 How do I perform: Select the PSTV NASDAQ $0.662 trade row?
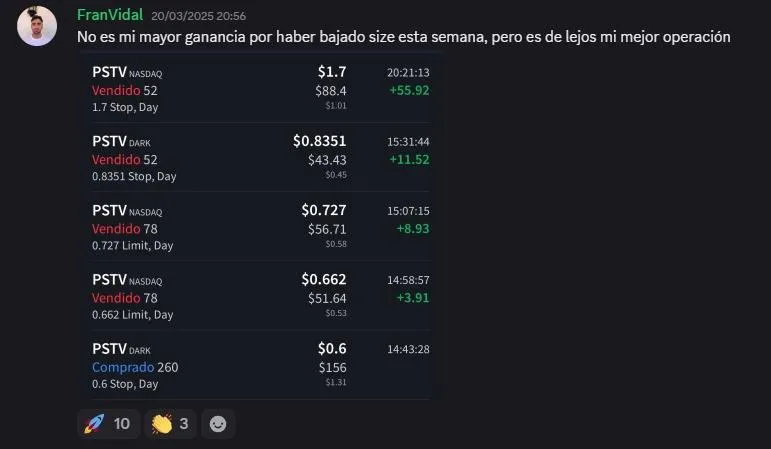click(x=261, y=296)
